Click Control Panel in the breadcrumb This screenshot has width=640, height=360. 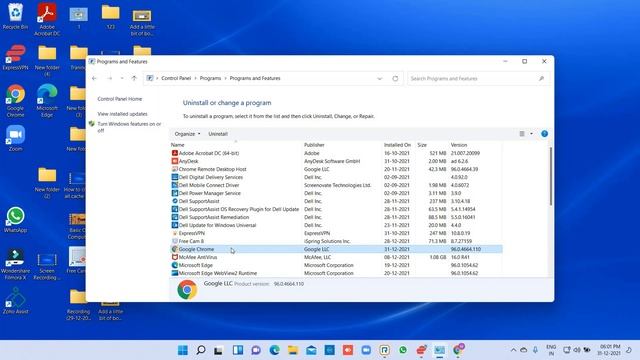176,78
